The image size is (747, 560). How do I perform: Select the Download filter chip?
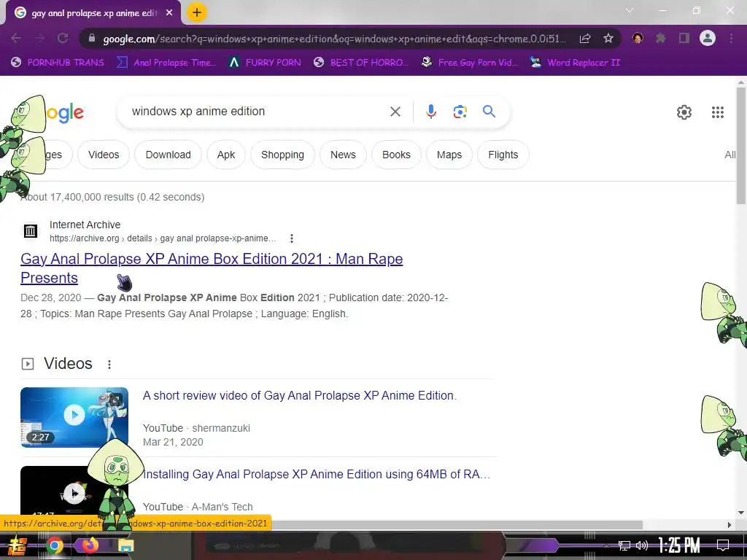[169, 155]
